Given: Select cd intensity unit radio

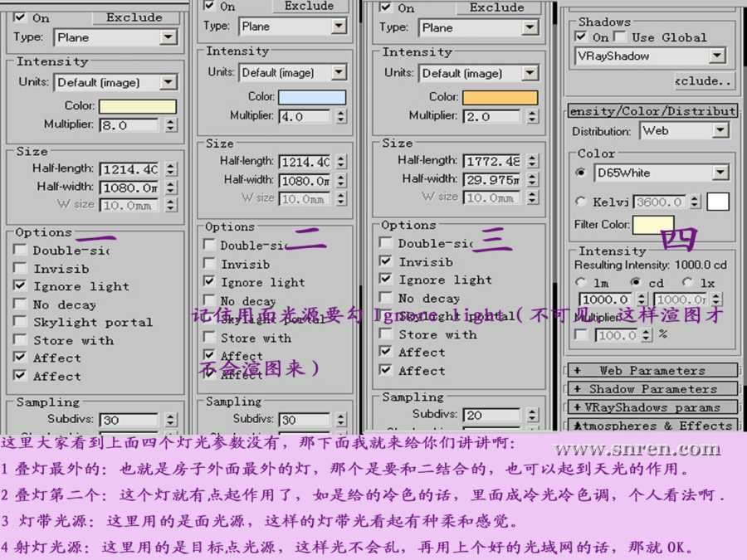Looking at the screenshot, I should pyautogui.click(x=635, y=282).
